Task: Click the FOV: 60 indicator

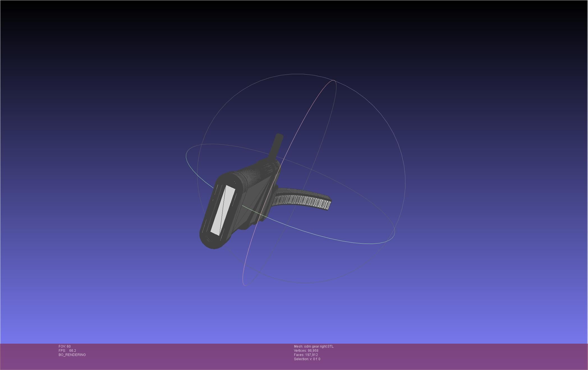Action: point(65,346)
